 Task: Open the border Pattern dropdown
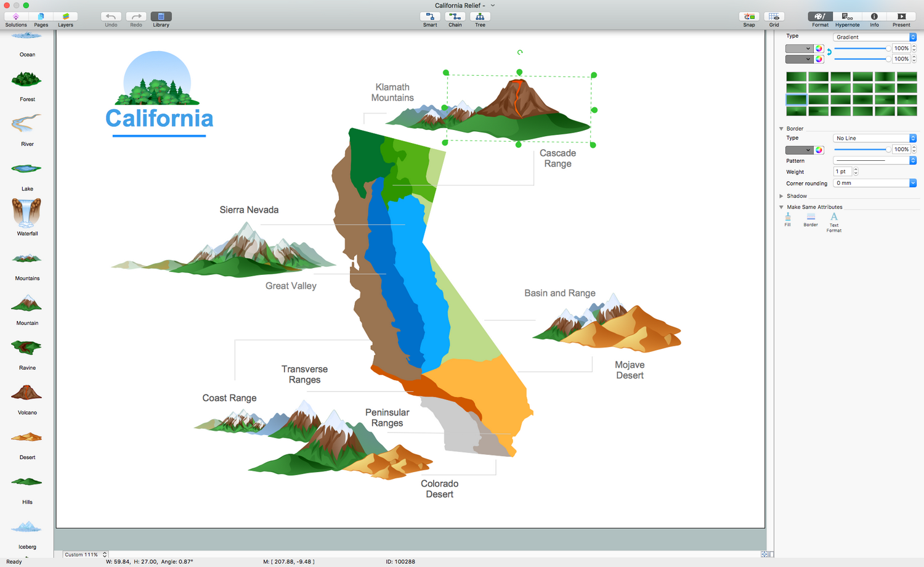875,160
